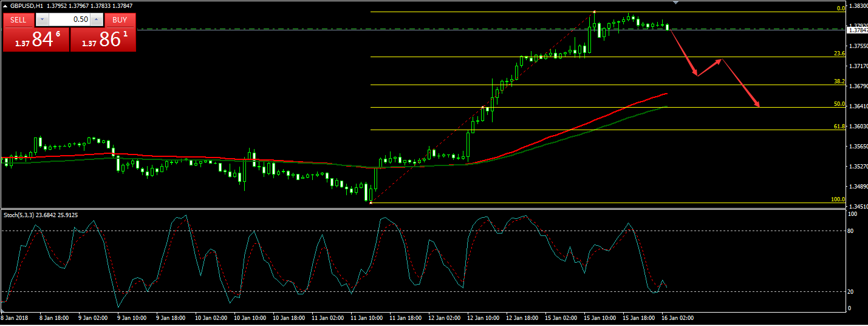Collapse the one-click trading panel triangle
Screen dimensions: 868x326
click(5, 5)
